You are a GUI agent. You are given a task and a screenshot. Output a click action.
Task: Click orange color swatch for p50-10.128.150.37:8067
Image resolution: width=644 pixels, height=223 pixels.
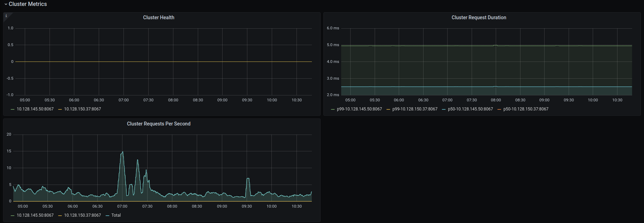499,109
